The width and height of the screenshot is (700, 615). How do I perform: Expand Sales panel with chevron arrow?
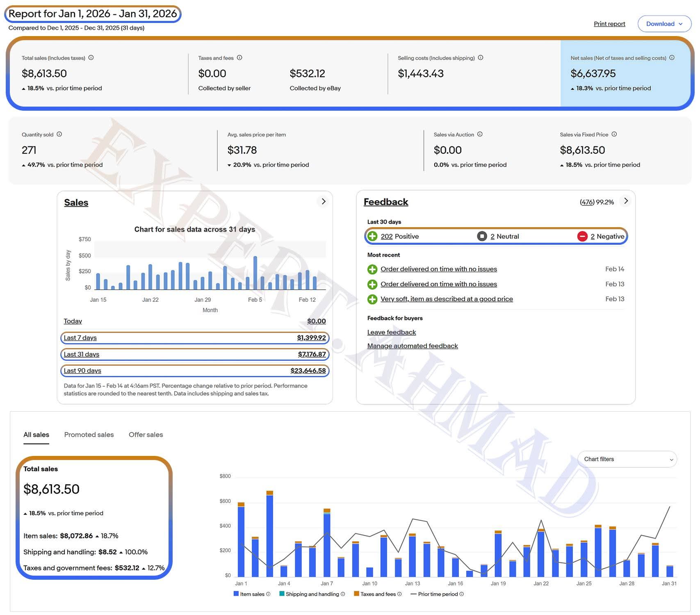click(x=324, y=201)
